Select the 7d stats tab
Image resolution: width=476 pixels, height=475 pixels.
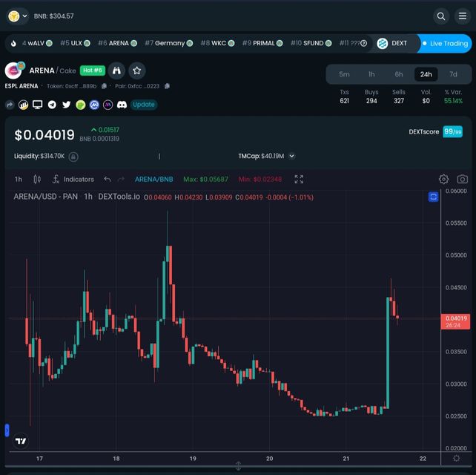453,74
